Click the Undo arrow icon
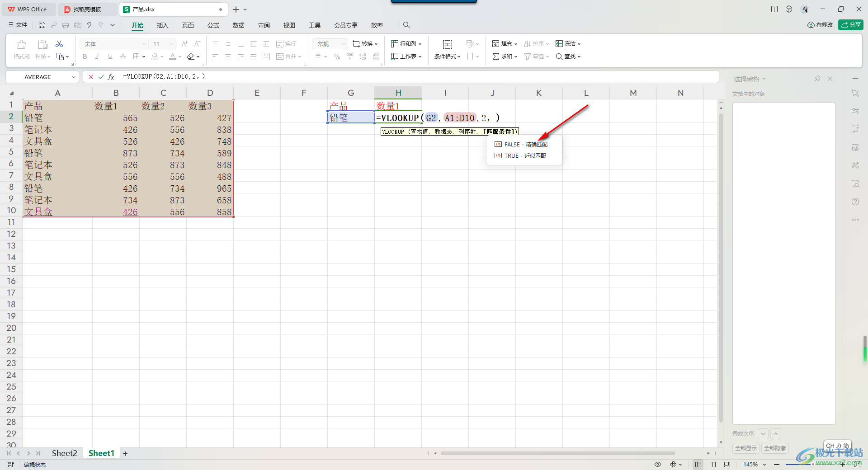The image size is (868, 470). pyautogui.click(x=89, y=25)
